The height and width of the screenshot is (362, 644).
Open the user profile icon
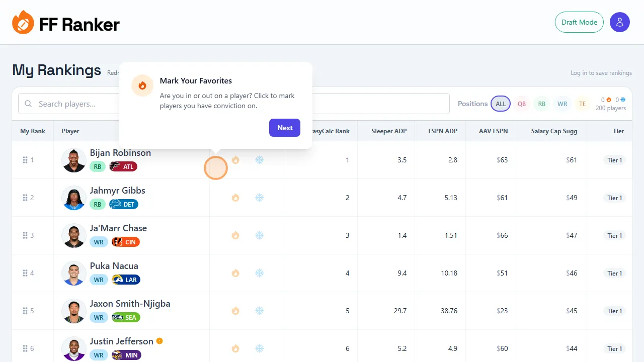click(x=620, y=22)
